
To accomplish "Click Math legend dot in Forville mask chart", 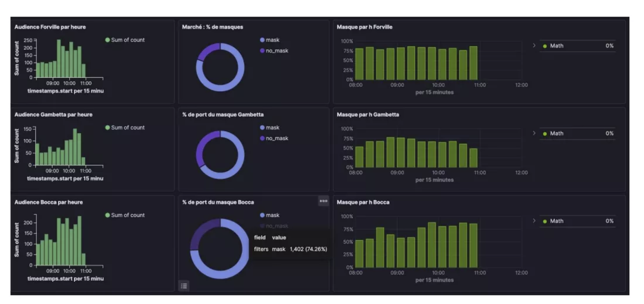I will point(545,46).
